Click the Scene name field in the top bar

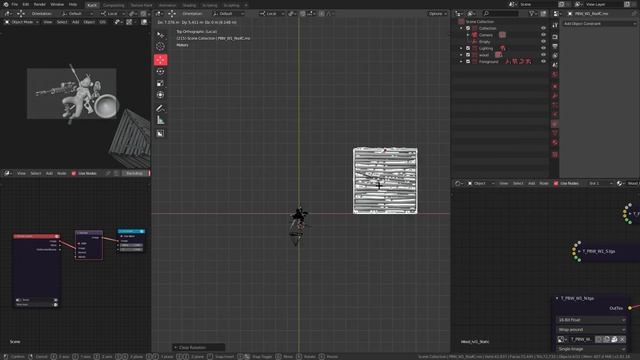click(x=538, y=4)
